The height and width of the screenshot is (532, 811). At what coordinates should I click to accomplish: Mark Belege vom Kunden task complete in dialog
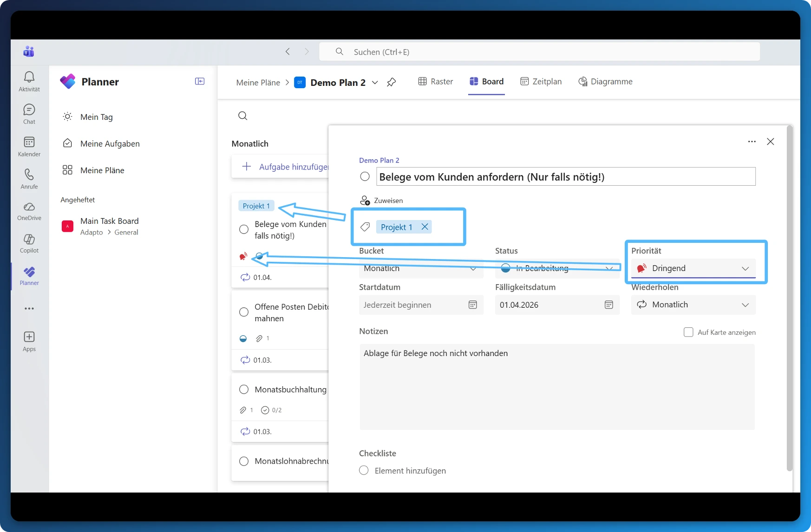(365, 176)
